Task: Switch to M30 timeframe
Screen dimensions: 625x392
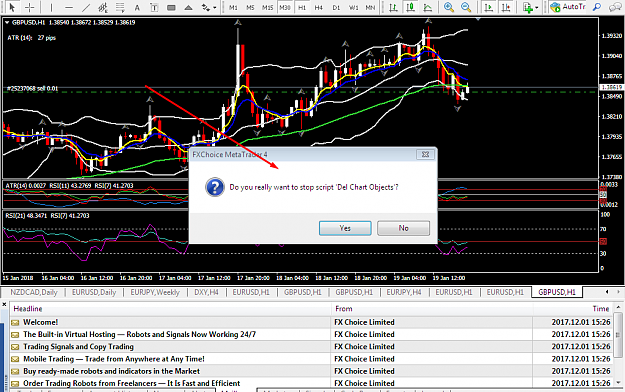Action: coord(285,7)
